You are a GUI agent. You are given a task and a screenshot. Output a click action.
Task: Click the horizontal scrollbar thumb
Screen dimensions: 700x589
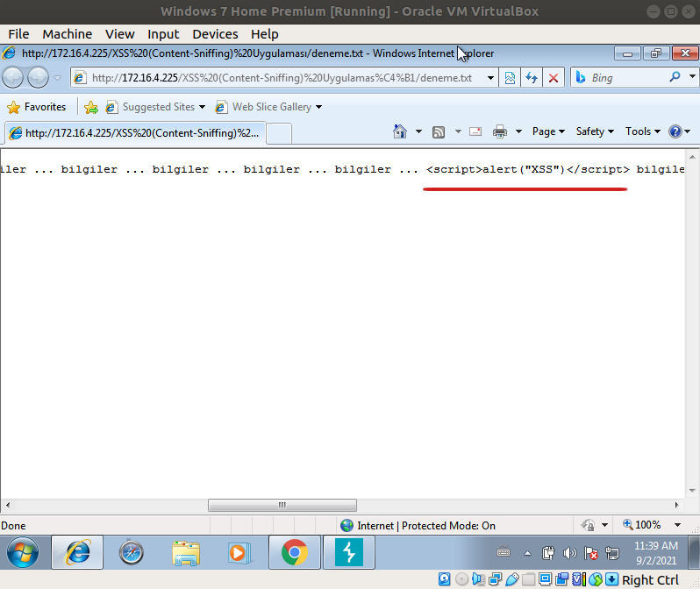(282, 505)
